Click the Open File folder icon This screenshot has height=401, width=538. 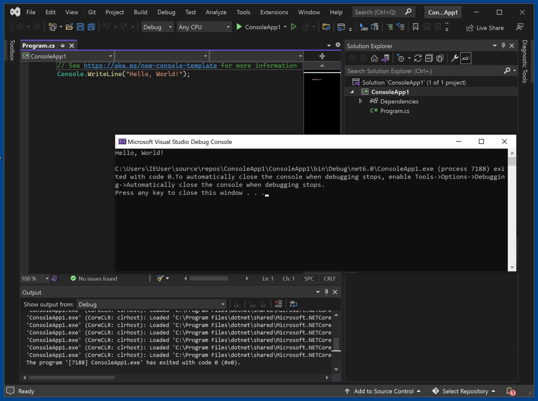pyautogui.click(x=69, y=27)
